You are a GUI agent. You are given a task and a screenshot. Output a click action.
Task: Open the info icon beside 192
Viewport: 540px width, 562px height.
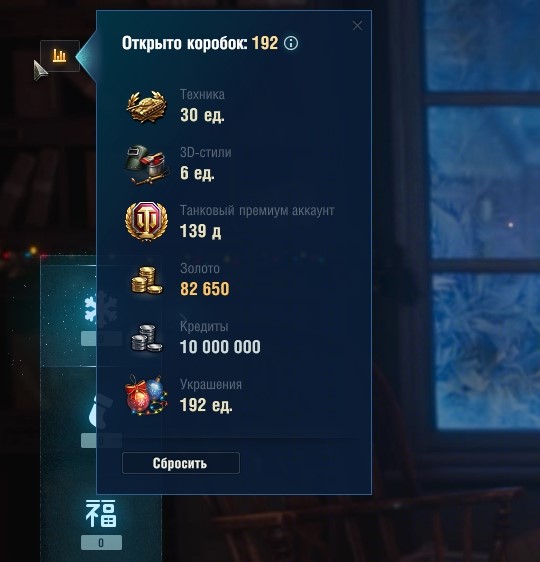pyautogui.click(x=291, y=43)
